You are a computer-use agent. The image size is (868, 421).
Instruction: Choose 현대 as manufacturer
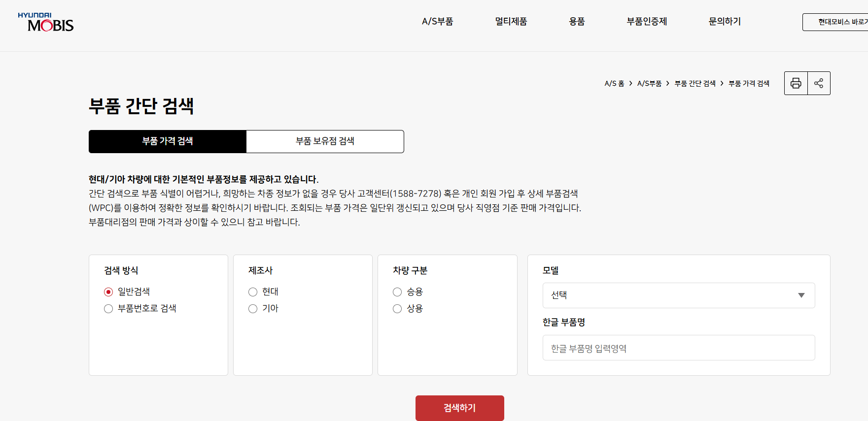(x=253, y=292)
